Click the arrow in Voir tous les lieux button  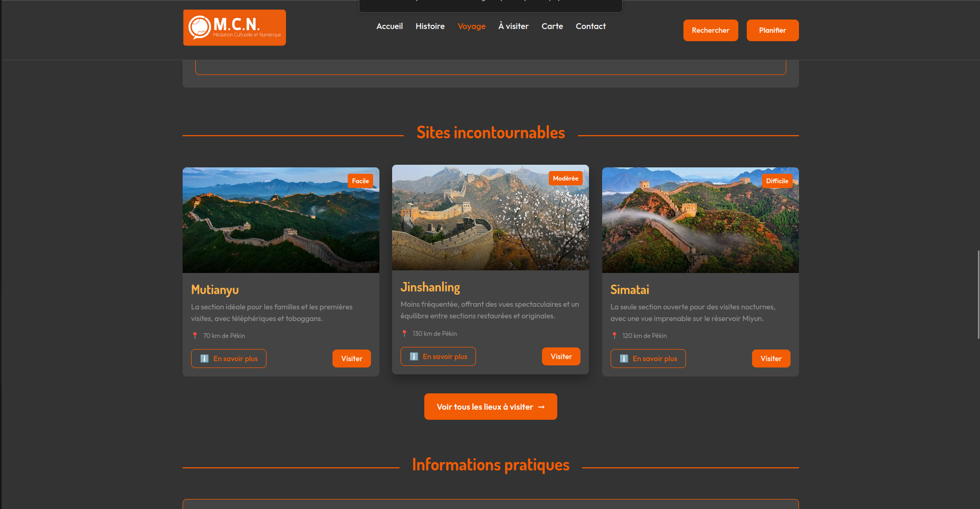click(x=541, y=407)
